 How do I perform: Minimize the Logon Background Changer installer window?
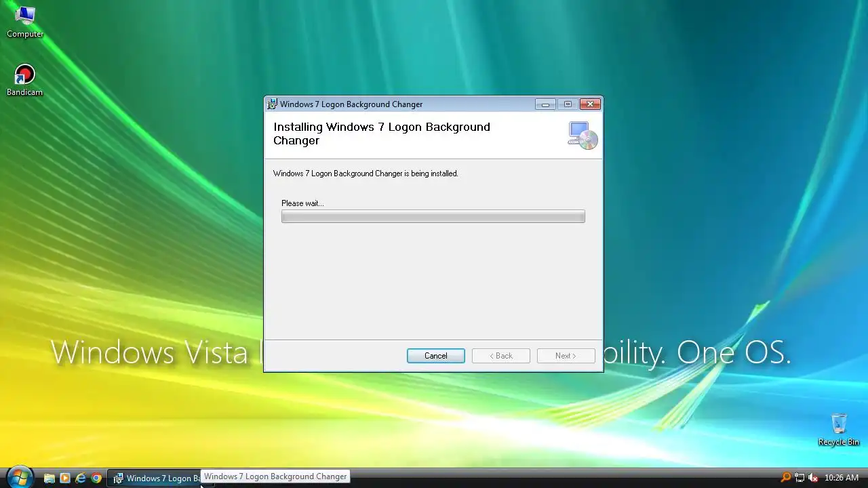point(545,104)
